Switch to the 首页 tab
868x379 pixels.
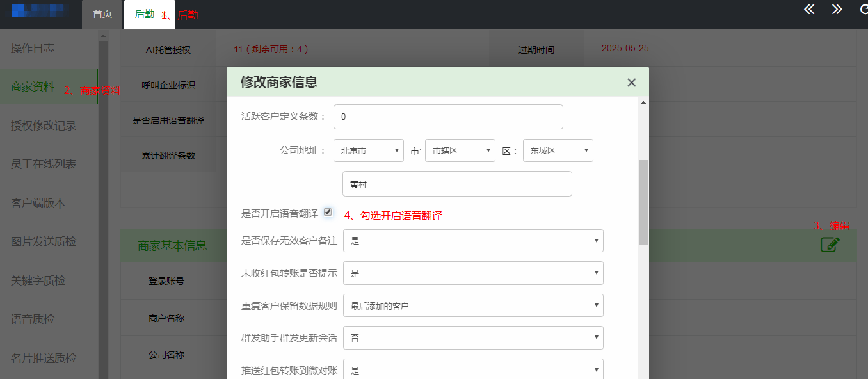102,13
